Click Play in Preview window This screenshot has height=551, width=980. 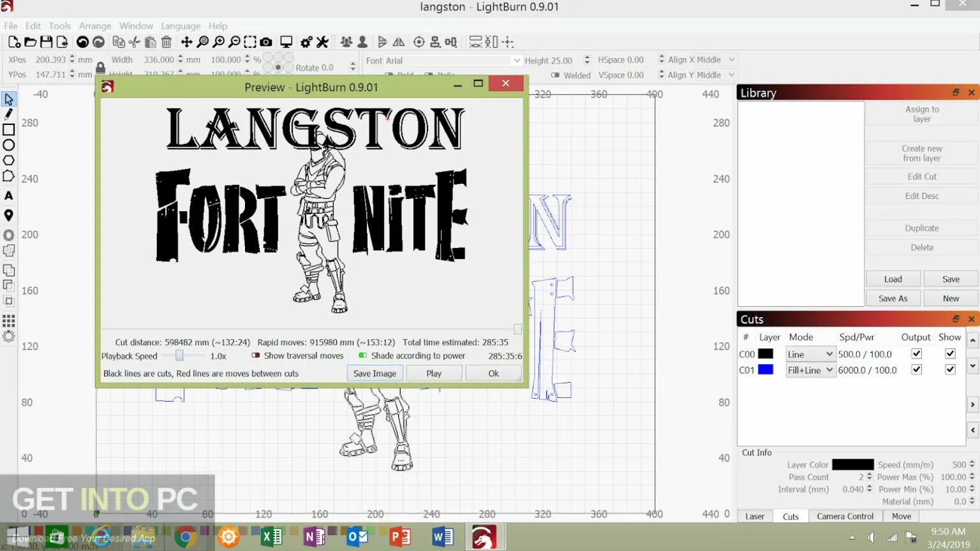434,374
